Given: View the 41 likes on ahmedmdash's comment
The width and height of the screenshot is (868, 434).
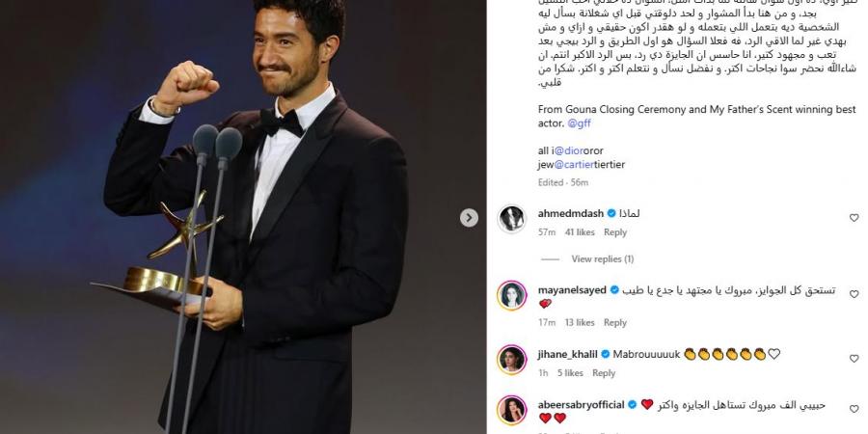Looking at the screenshot, I should coord(580,232).
